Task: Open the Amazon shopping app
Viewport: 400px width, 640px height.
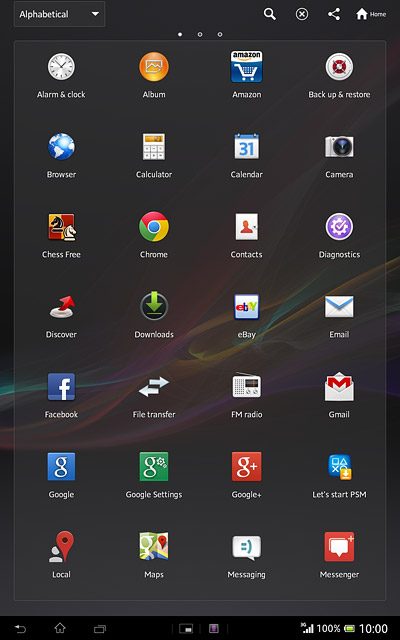Action: coord(247,67)
